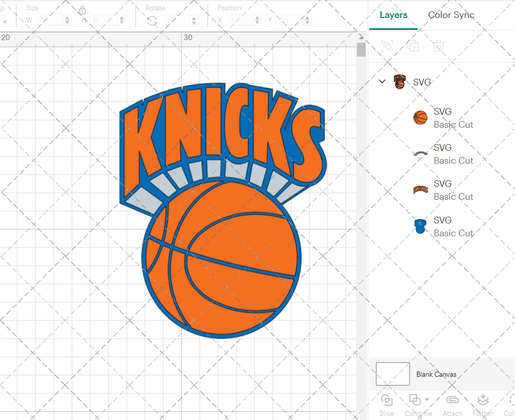Click 'Basic Cut' under the basketball layer
The width and height of the screenshot is (515, 420).
pyautogui.click(x=453, y=125)
